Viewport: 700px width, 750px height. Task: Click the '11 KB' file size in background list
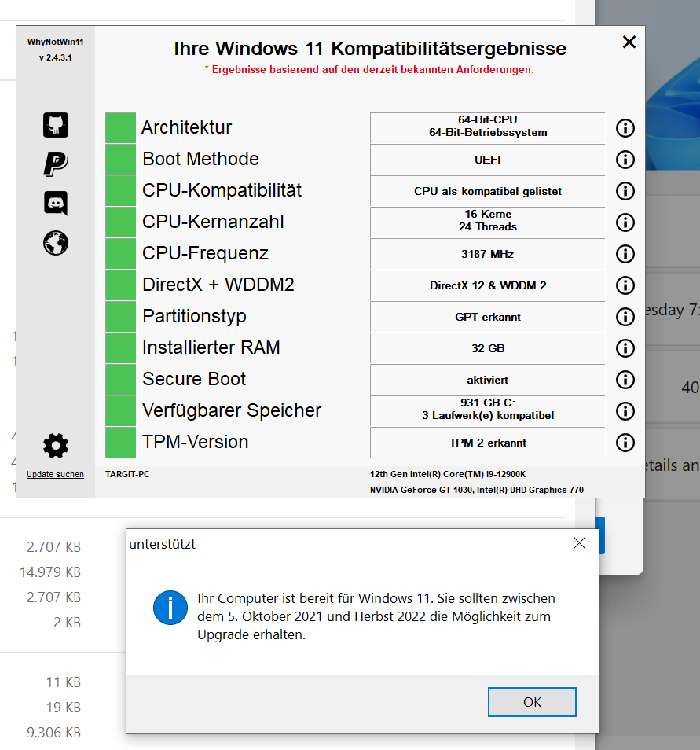(64, 682)
